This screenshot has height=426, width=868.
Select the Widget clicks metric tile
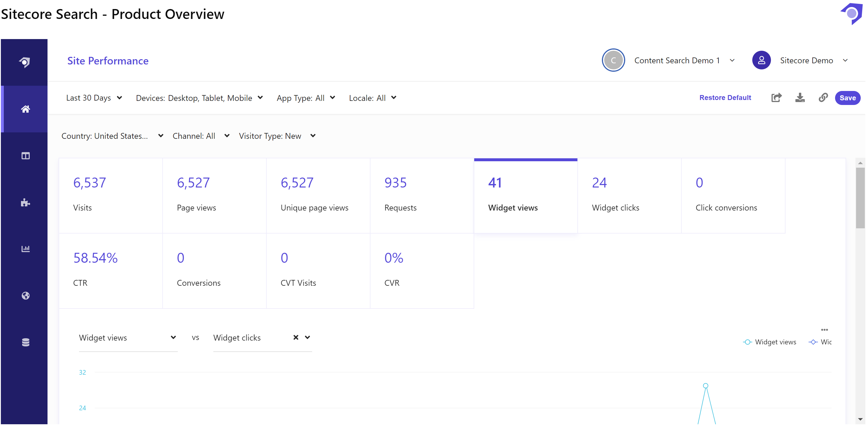coord(629,195)
